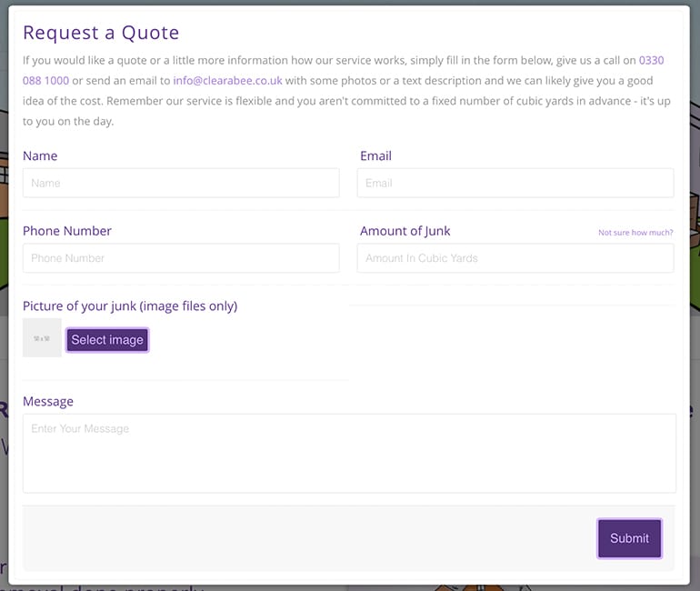The image size is (700, 591).
Task: Click the 'Picture of your junk' label
Action: pyautogui.click(x=130, y=306)
